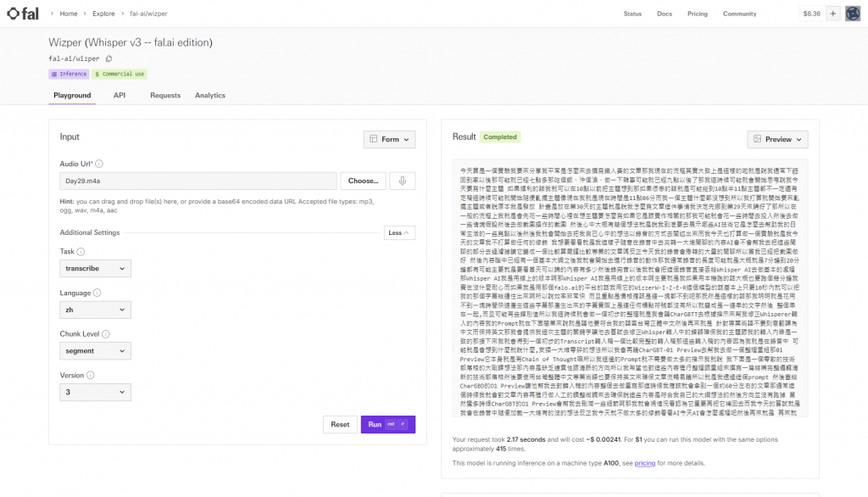The height and width of the screenshot is (497, 868).
Task: Click the Home breadcrumb
Action: 69,14
